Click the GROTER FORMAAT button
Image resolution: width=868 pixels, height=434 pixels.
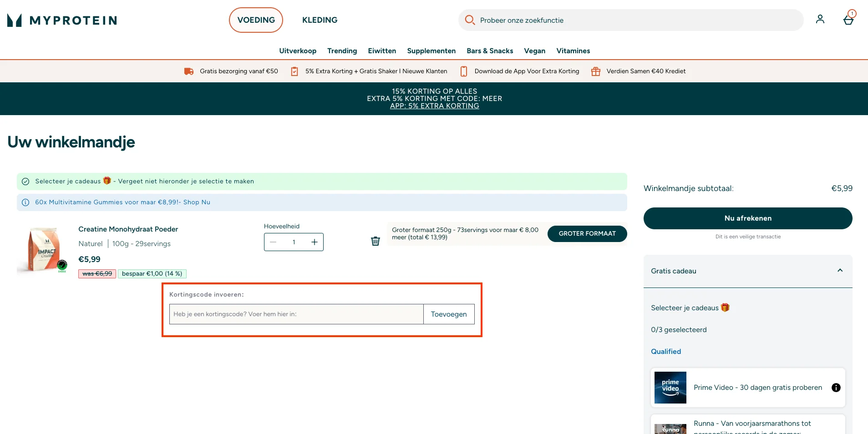[587, 234]
